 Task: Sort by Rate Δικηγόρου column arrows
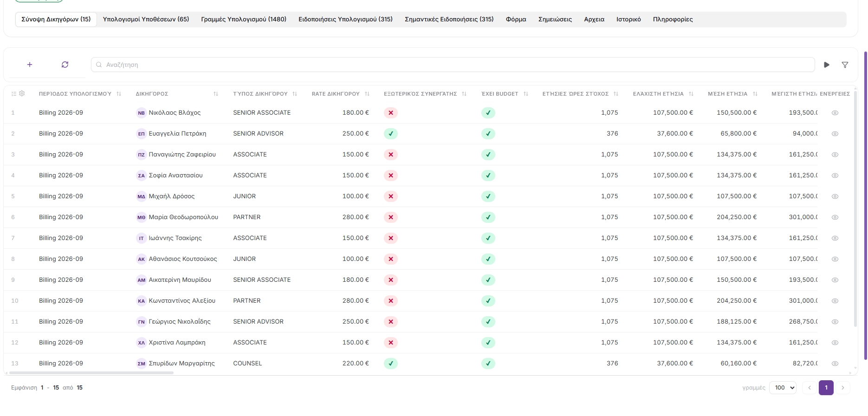pos(367,94)
